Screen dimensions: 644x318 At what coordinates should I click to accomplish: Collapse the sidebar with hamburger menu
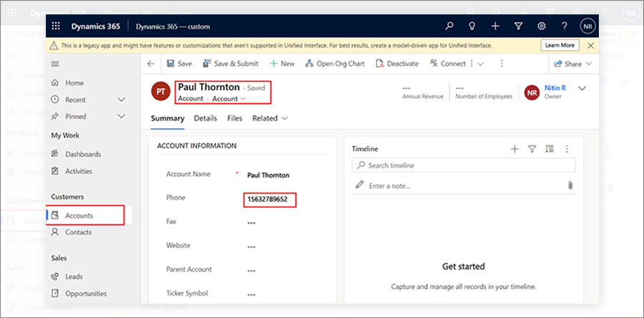coord(56,64)
